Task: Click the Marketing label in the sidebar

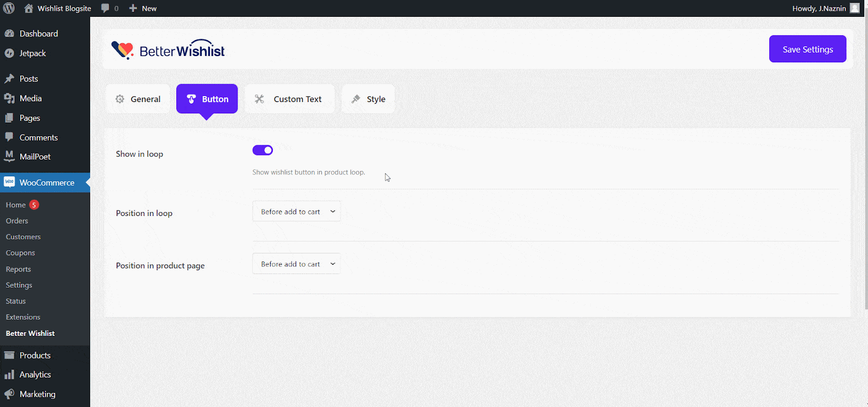Action: pos(37,394)
